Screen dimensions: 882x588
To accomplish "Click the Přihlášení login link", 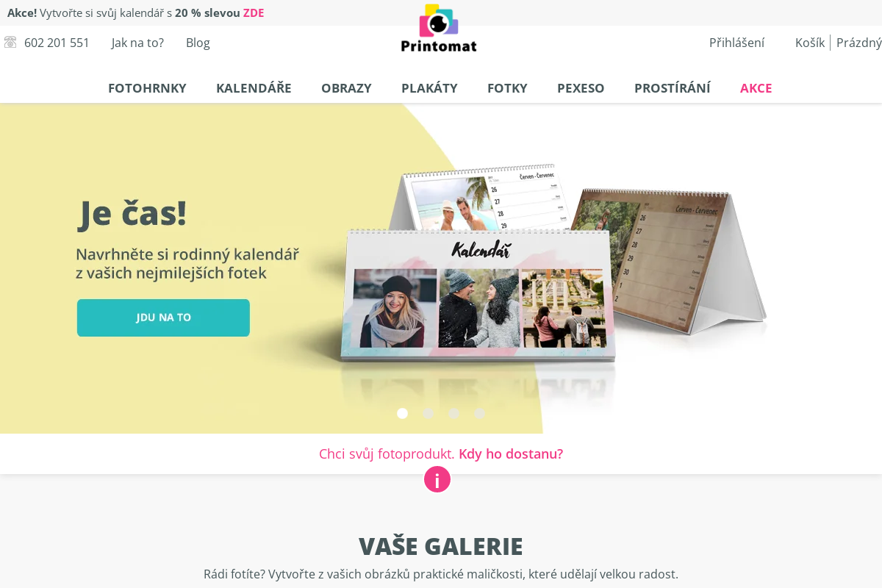I will coord(736,43).
